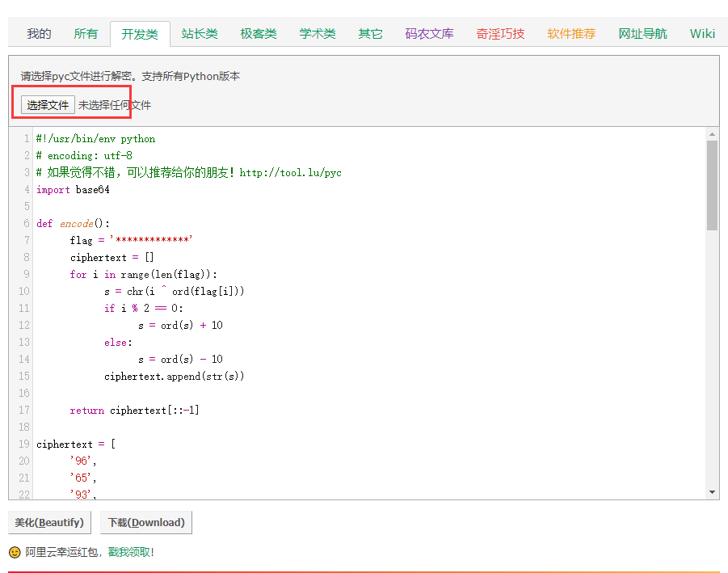
Task: Open the 其它 tab
Action: tap(369, 33)
